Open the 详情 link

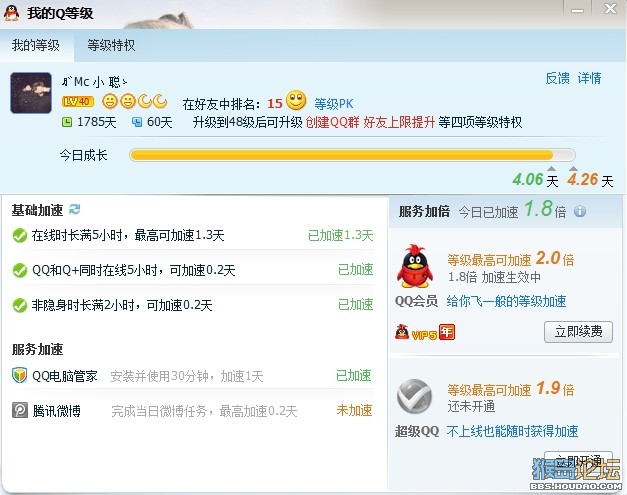[589, 78]
